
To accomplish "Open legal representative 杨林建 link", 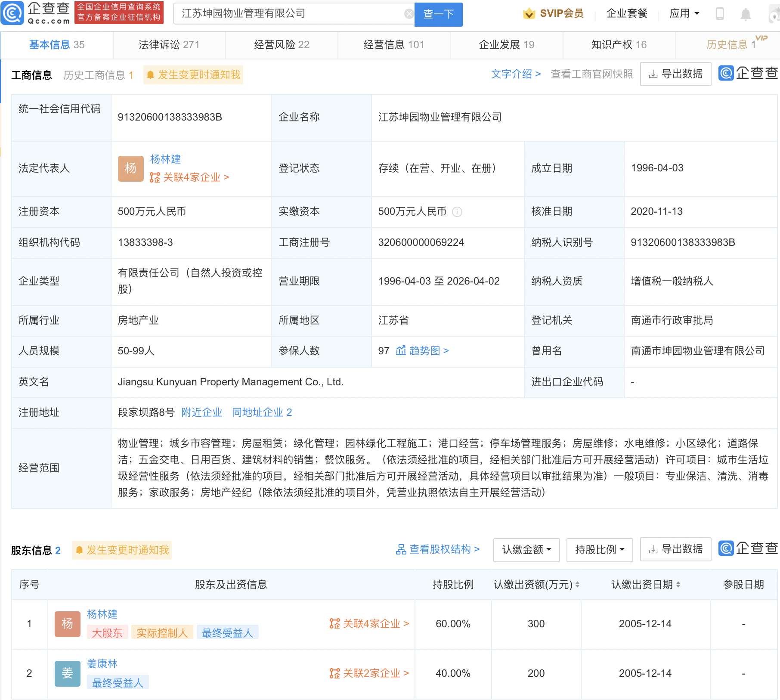I will click(165, 159).
